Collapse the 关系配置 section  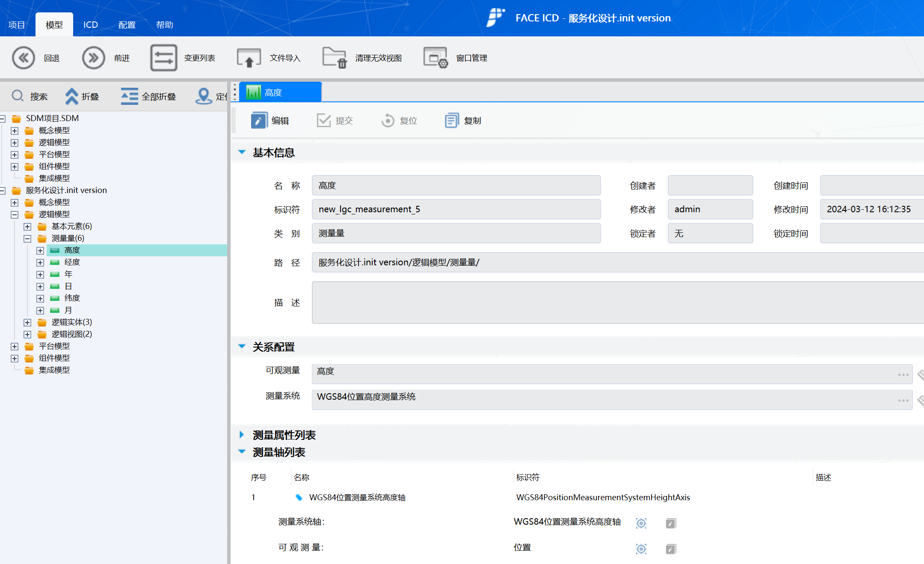pos(242,347)
